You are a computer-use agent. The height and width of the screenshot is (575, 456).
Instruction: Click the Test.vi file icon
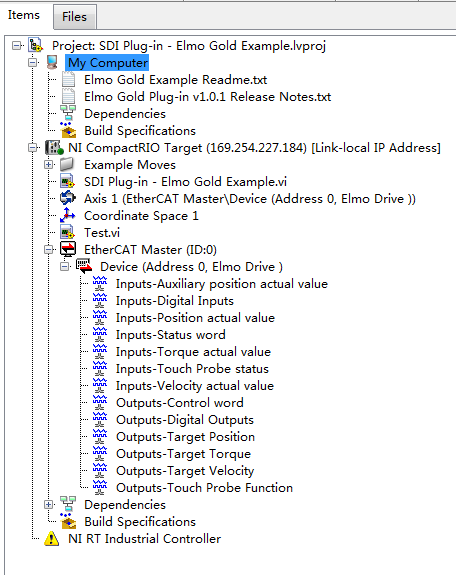pyautogui.click(x=68, y=232)
